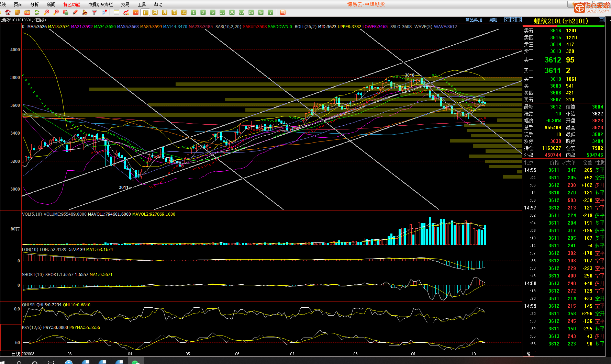Click the zoom-in magnifier icon
The height and width of the screenshot is (364, 611).
tap(47, 12)
